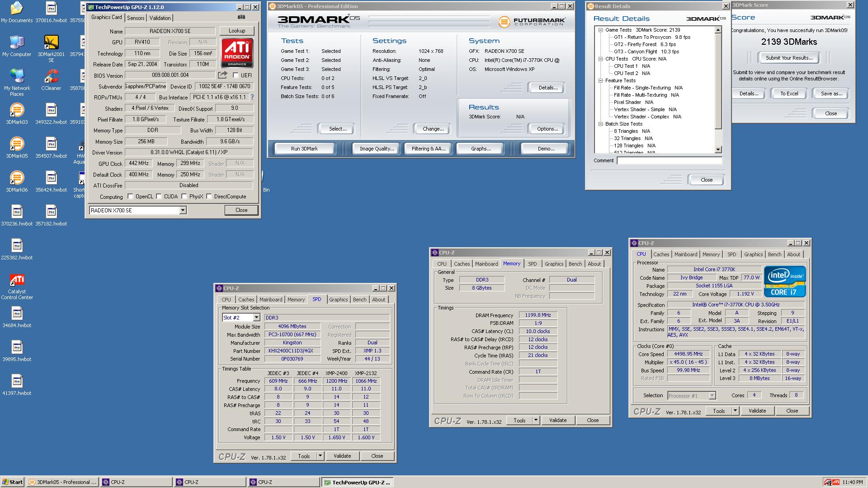Open the Start menu
868x488 pixels.
pyautogui.click(x=13, y=482)
